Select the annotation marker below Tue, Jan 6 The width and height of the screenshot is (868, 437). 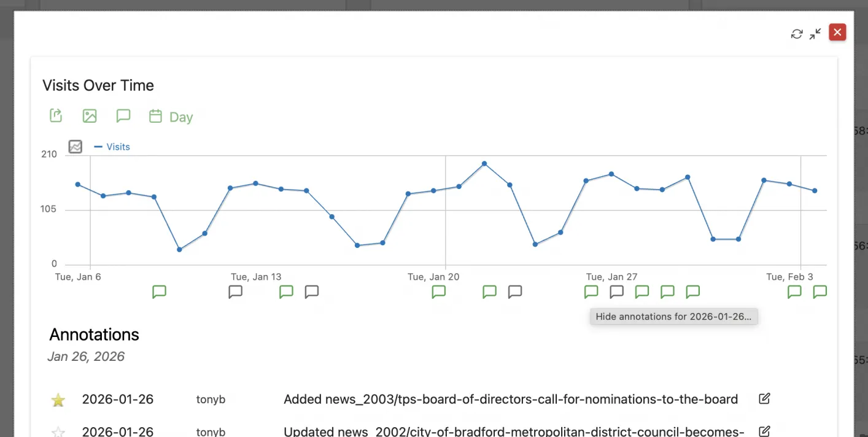[159, 292]
